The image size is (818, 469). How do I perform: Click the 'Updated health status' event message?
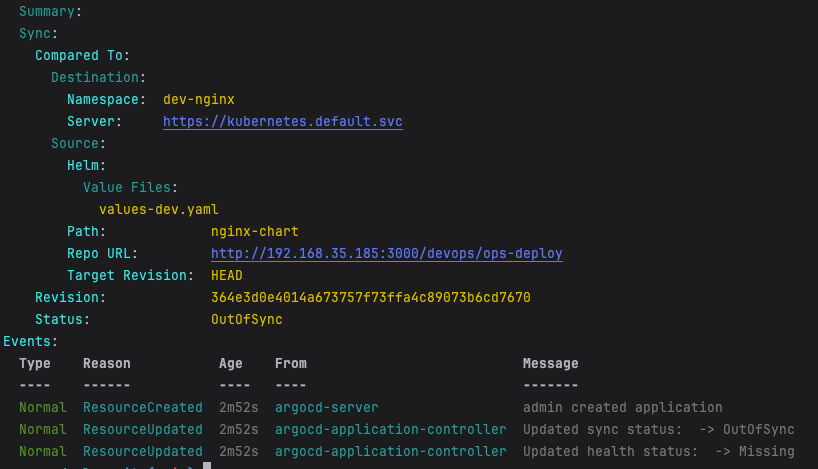coord(658,452)
